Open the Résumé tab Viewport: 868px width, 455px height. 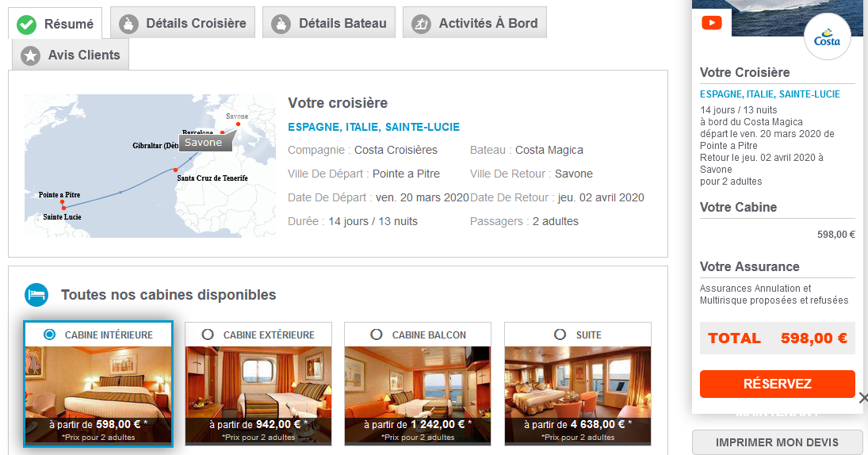55,23
